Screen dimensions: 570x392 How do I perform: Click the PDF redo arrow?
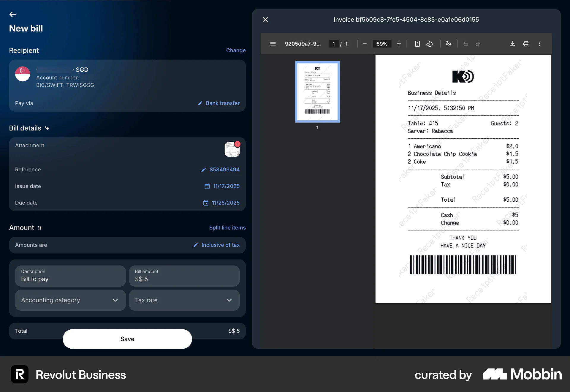tap(478, 44)
